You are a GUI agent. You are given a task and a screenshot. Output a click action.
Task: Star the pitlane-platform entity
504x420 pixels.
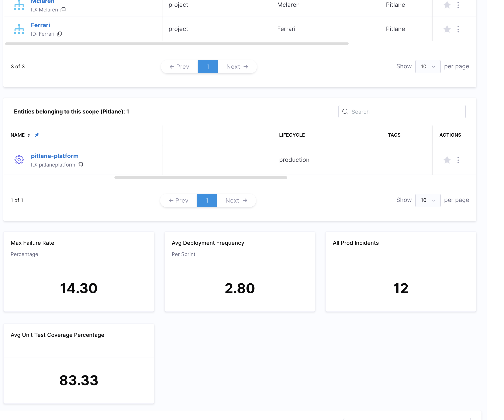click(x=447, y=160)
